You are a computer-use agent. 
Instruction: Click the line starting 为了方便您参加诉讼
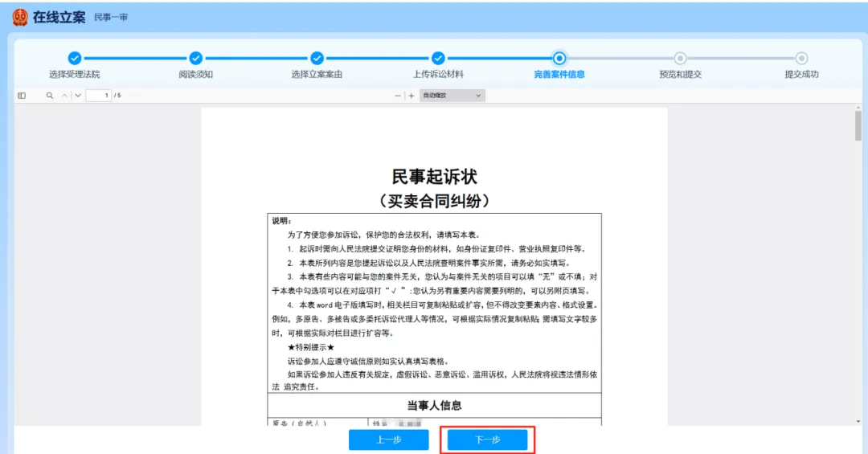tap(383, 235)
